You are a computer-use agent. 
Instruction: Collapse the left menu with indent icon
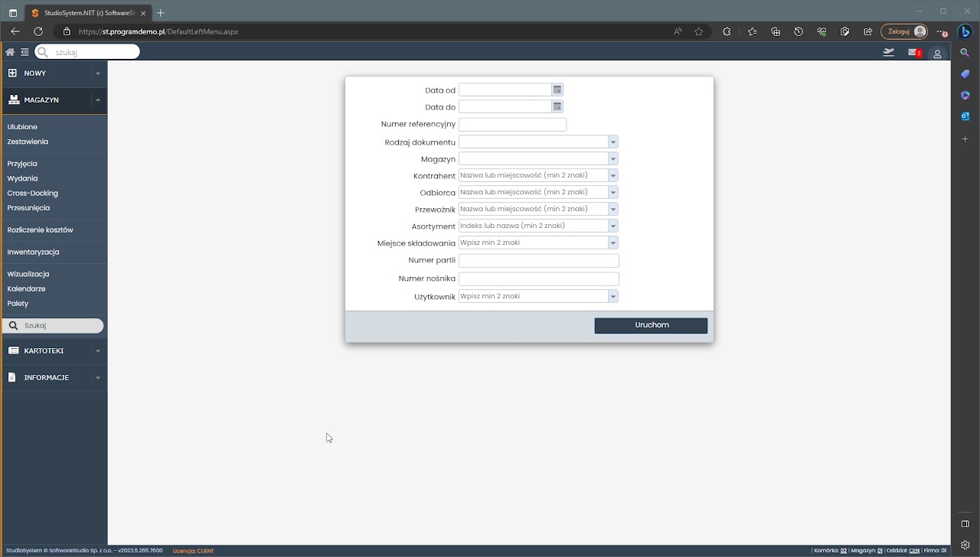(x=24, y=52)
